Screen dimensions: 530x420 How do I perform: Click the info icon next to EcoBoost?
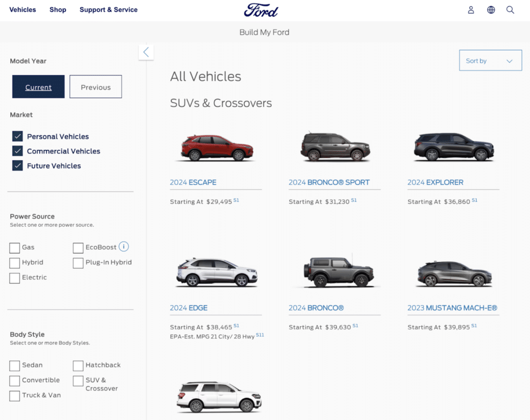pyautogui.click(x=123, y=247)
